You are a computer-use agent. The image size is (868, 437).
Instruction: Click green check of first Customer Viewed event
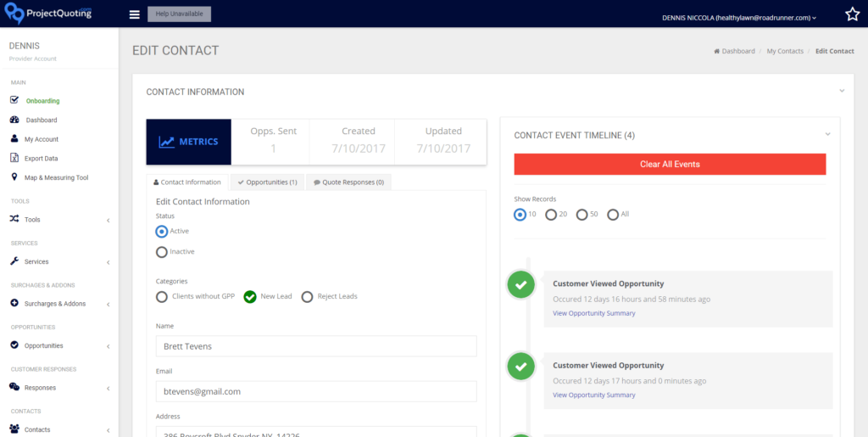521,285
